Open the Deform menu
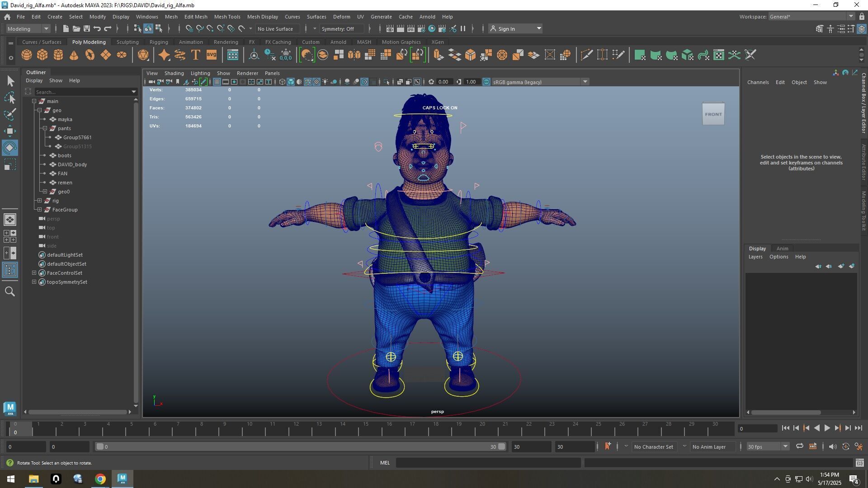The image size is (868, 488). (x=341, y=17)
